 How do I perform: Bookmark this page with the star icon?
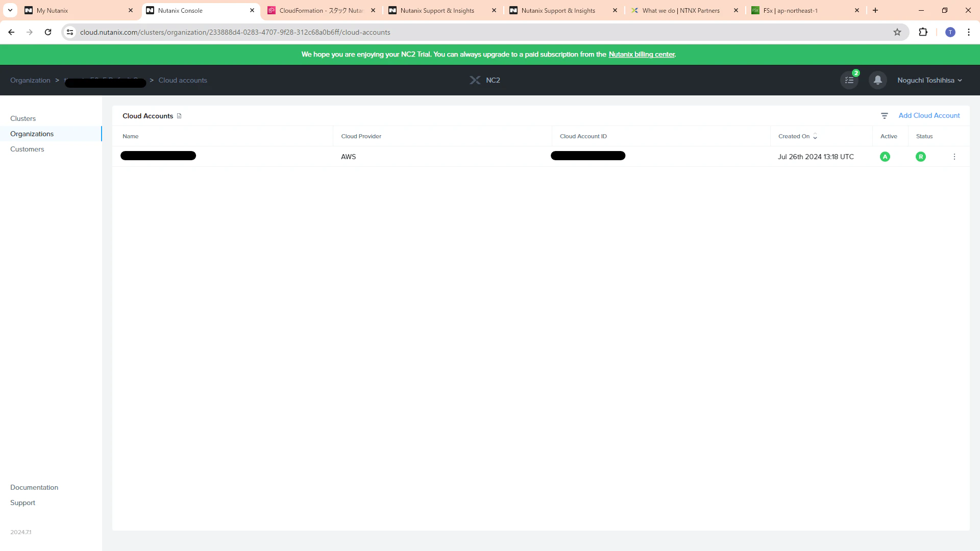coord(897,32)
